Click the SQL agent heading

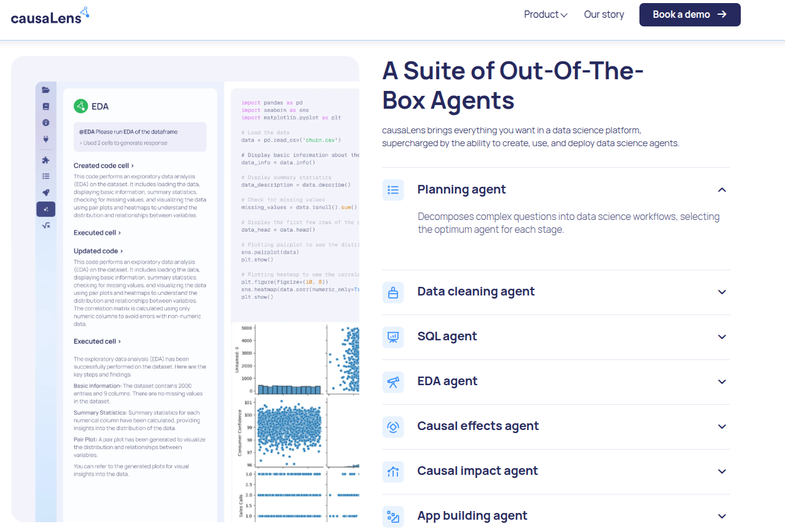coord(447,336)
